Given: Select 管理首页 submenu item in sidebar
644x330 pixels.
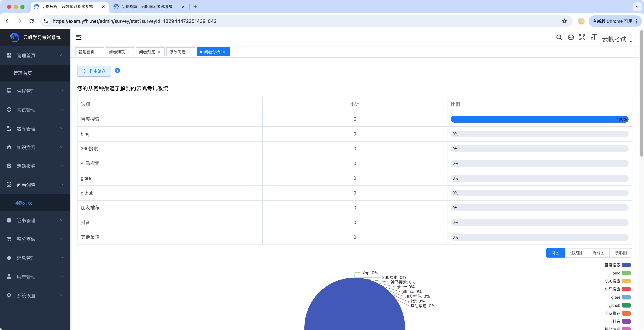Looking at the screenshot, I should (35, 73).
